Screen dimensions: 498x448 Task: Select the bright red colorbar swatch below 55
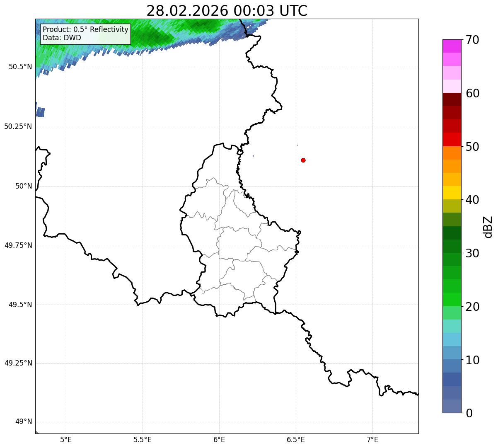[x=452, y=139]
